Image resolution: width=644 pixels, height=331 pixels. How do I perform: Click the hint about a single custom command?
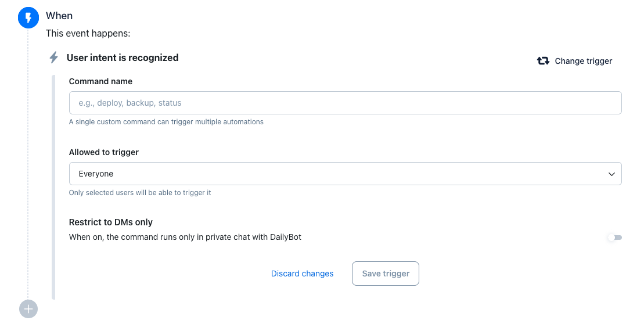[x=166, y=122]
